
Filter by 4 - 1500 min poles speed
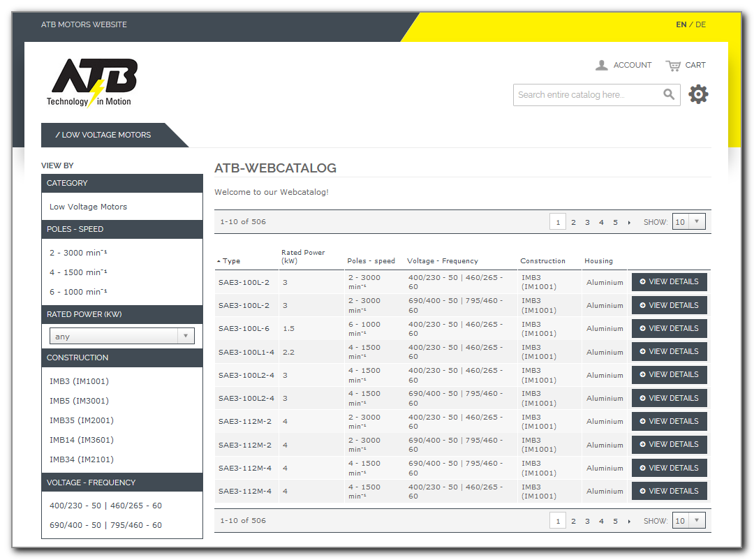[78, 272]
